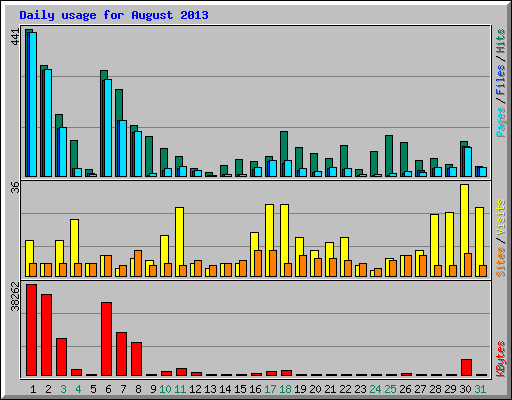Click day label 27 on x-axis
The image size is (512, 400).
420,389
